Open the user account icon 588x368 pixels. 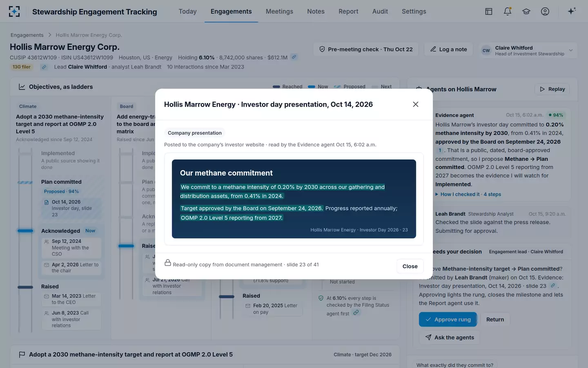pos(545,11)
